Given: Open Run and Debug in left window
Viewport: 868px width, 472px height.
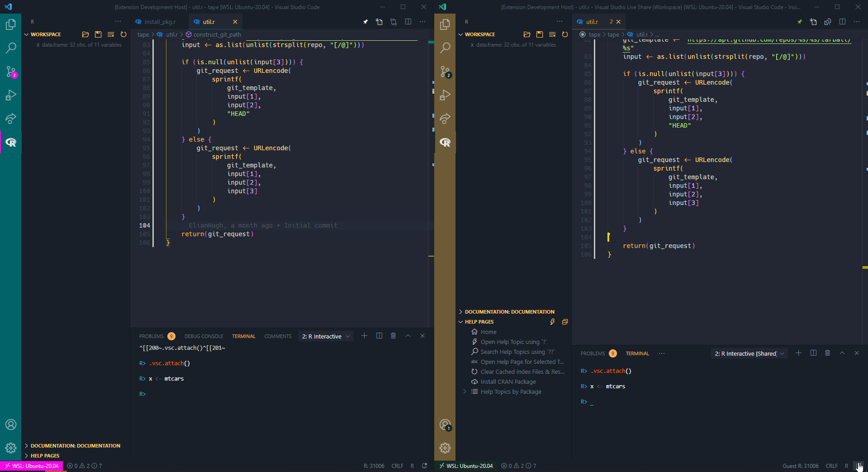Looking at the screenshot, I should (x=11, y=95).
